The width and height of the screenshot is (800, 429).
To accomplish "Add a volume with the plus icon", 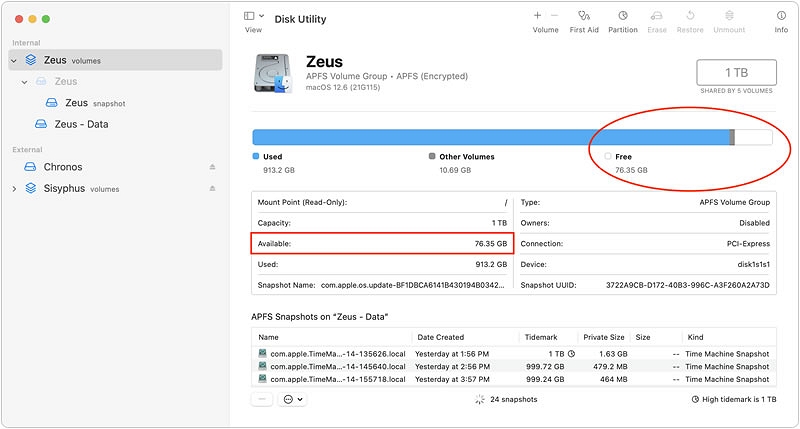I will (537, 15).
